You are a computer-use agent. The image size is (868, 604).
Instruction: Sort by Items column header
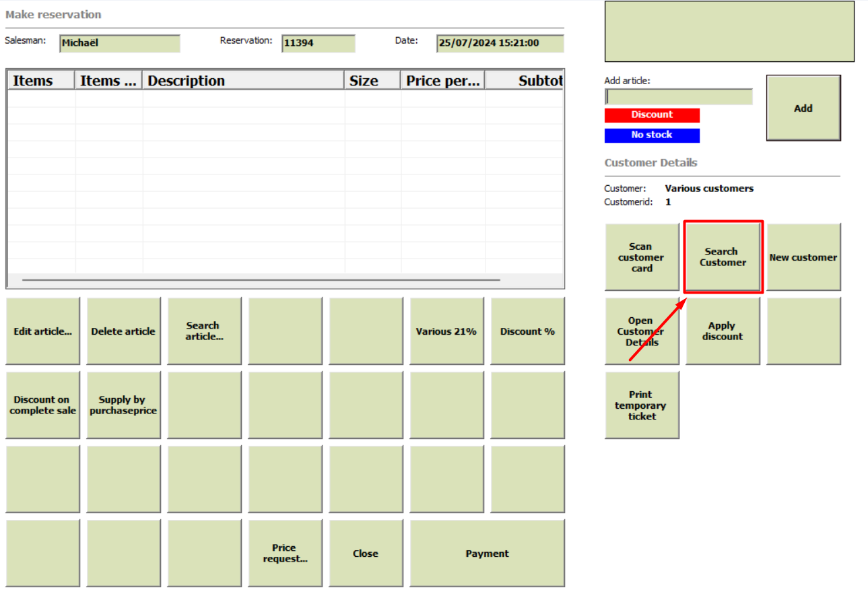point(41,81)
